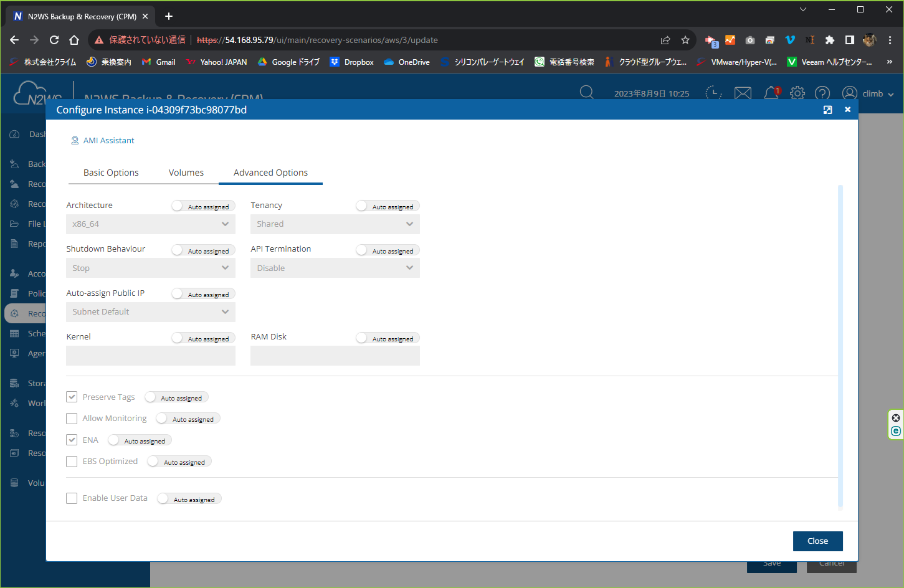Viewport: 904px width, 588px height.
Task: Switch to Basic Options tab
Action: point(111,173)
